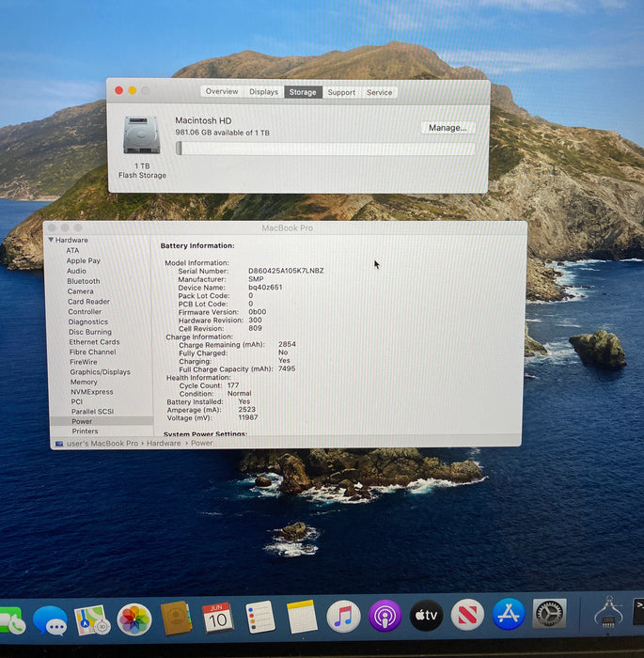644x658 pixels.
Task: Select FireWire in the sidebar
Action: (83, 362)
